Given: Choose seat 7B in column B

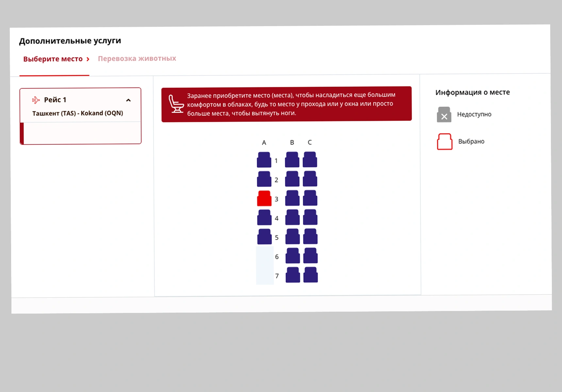Looking at the screenshot, I should 293,275.
